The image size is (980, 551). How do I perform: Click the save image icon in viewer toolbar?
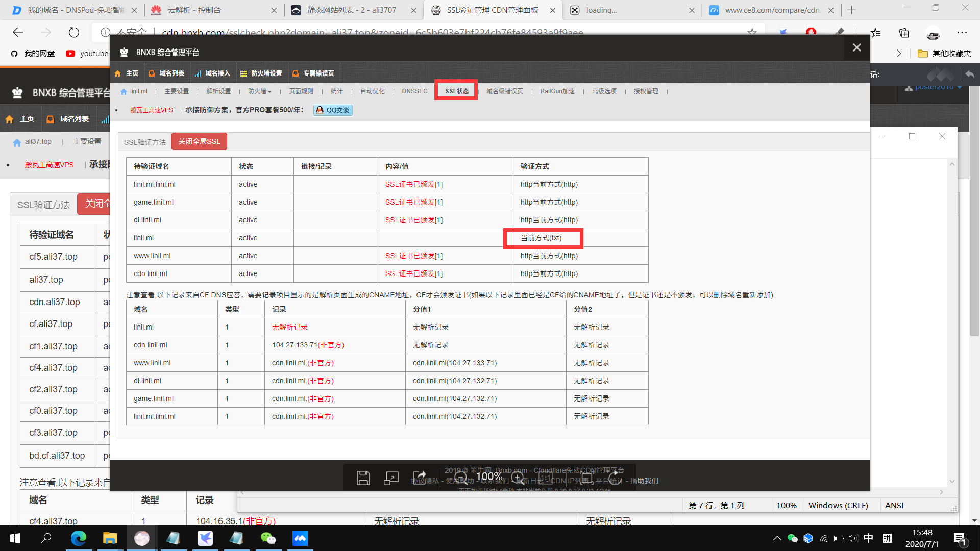(363, 478)
